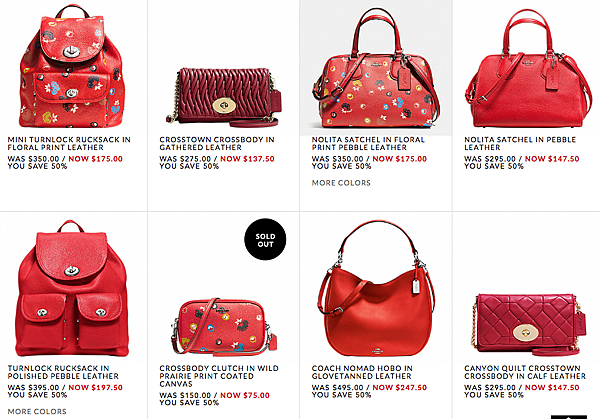This screenshot has height=419, width=600.
Task: Open Crossbody Clutch in Wild Prairie Print title
Action: point(219,376)
